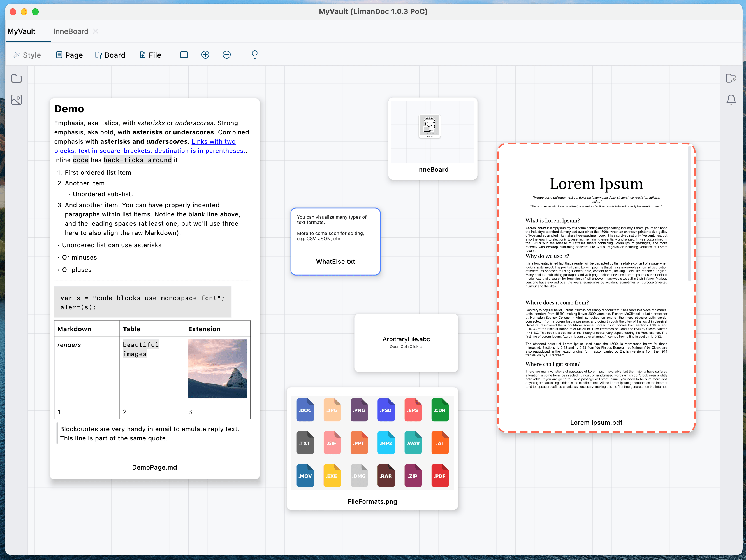Add a File to the board

[150, 55]
